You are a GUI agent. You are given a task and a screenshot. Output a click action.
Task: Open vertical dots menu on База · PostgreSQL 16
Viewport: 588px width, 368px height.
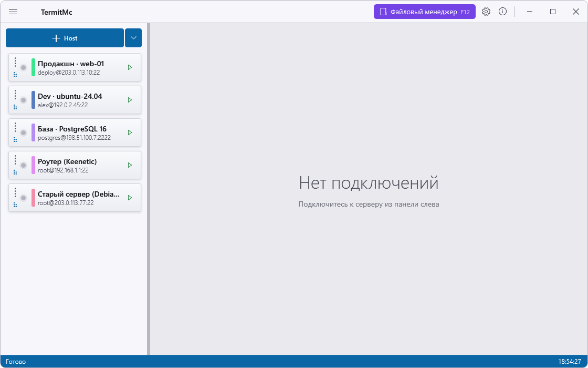15,127
